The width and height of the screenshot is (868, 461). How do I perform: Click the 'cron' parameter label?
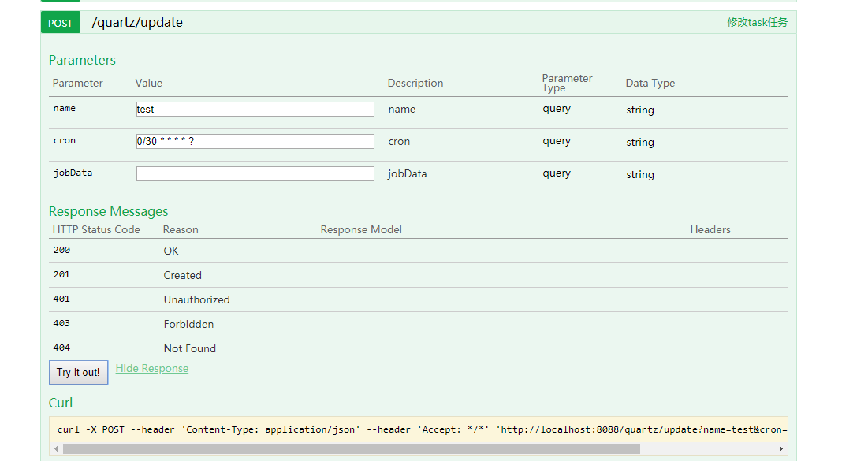click(64, 140)
